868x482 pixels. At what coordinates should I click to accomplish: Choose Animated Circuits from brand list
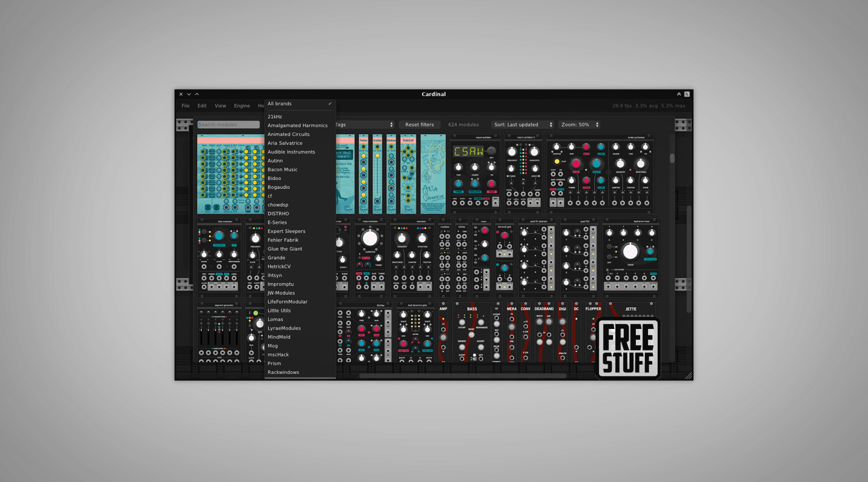pyautogui.click(x=300, y=134)
